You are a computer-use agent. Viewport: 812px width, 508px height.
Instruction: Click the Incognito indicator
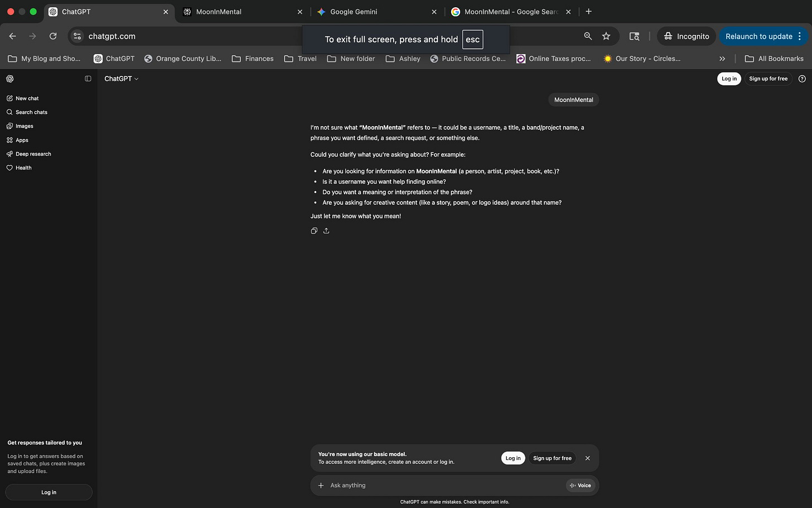(x=687, y=36)
